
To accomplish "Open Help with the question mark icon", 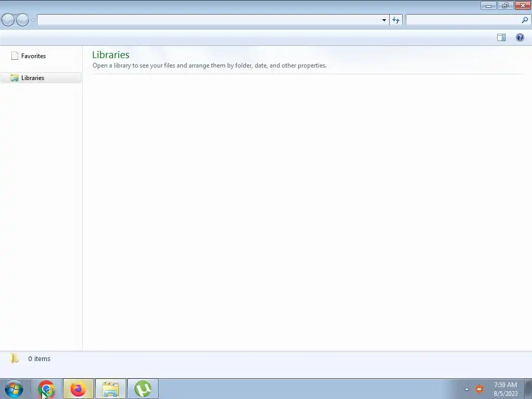I will click(x=520, y=37).
